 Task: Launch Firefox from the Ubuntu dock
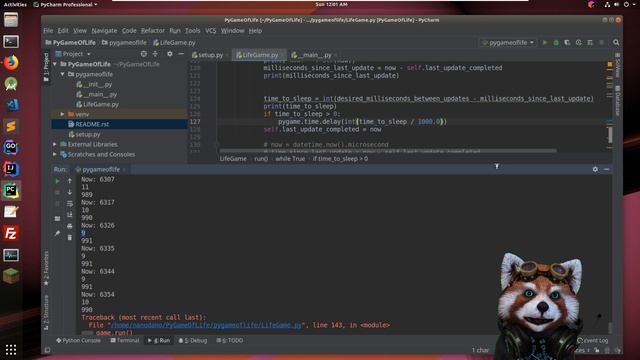coord(11,63)
